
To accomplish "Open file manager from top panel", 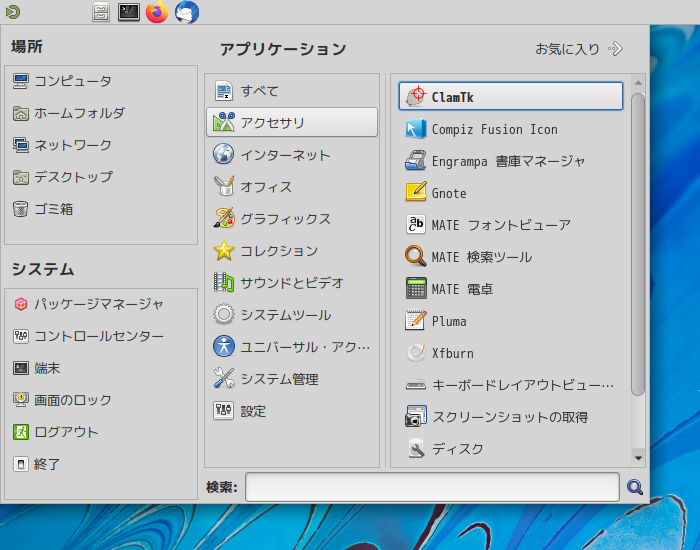I will point(101,12).
